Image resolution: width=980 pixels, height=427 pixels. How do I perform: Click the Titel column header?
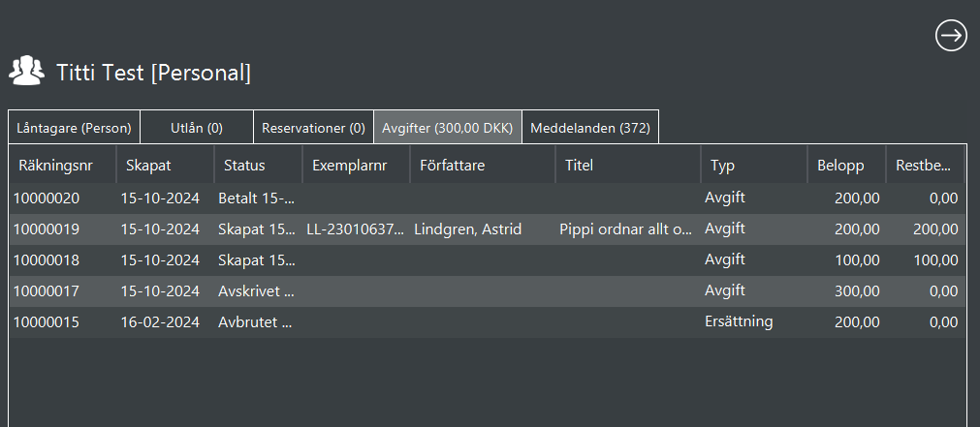coord(627,166)
